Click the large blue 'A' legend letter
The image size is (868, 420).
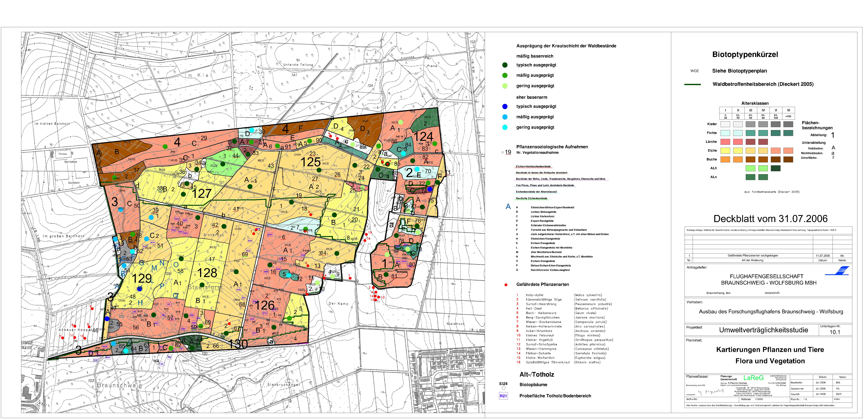tap(508, 207)
